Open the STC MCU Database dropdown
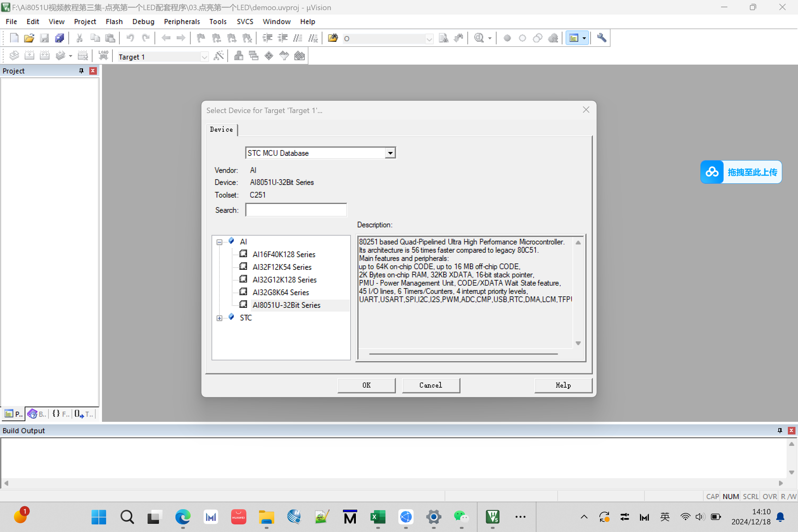 [390, 153]
